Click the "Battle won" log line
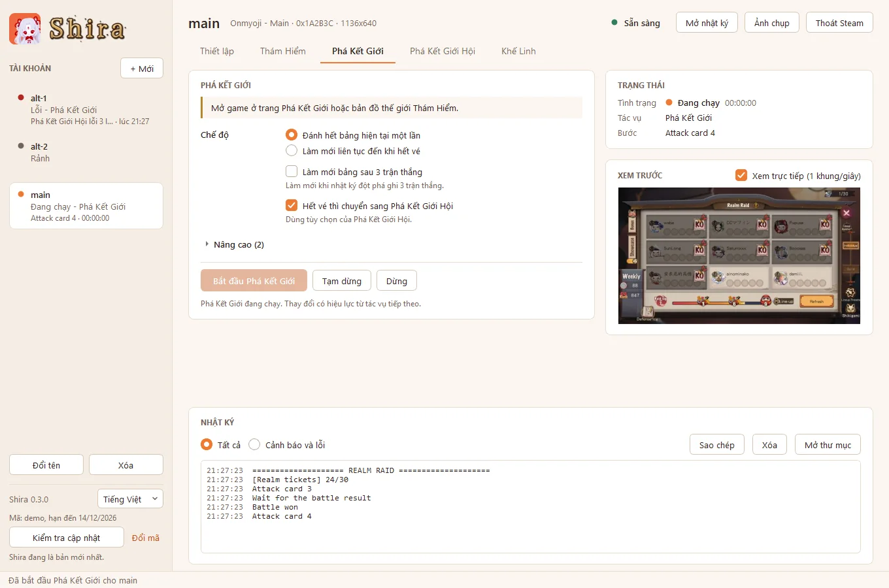 click(275, 507)
